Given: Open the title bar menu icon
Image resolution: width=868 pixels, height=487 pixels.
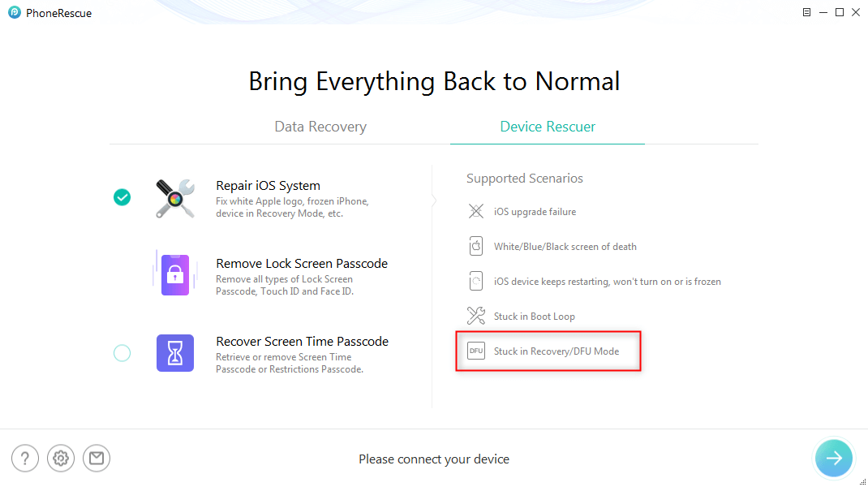Looking at the screenshot, I should coord(806,12).
